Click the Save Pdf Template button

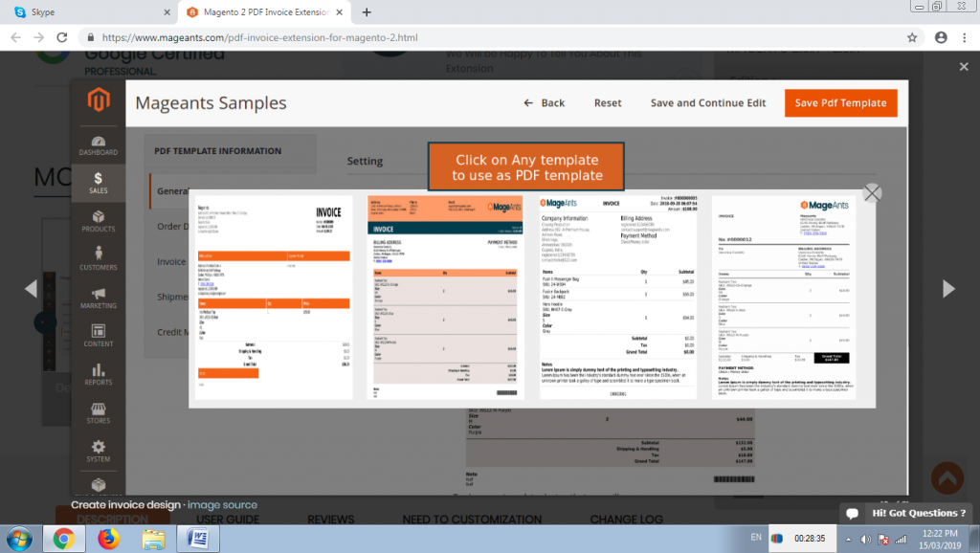click(840, 102)
